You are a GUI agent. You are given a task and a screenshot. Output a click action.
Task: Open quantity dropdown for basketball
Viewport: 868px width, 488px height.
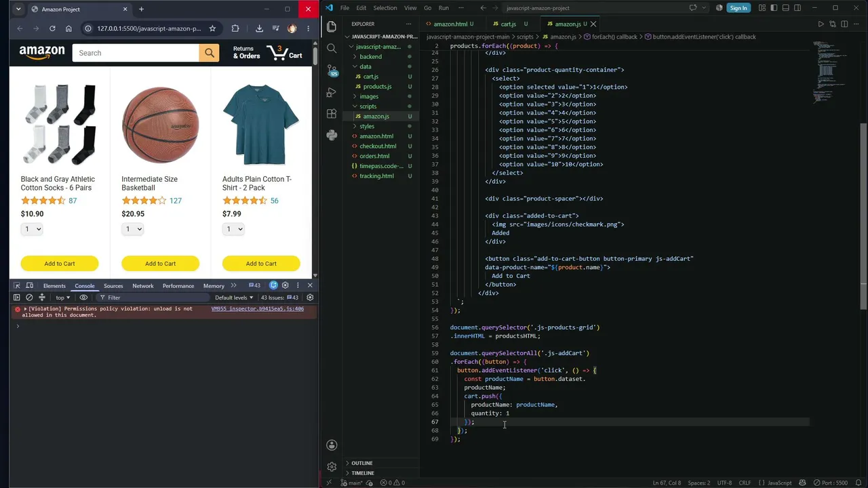[133, 229]
